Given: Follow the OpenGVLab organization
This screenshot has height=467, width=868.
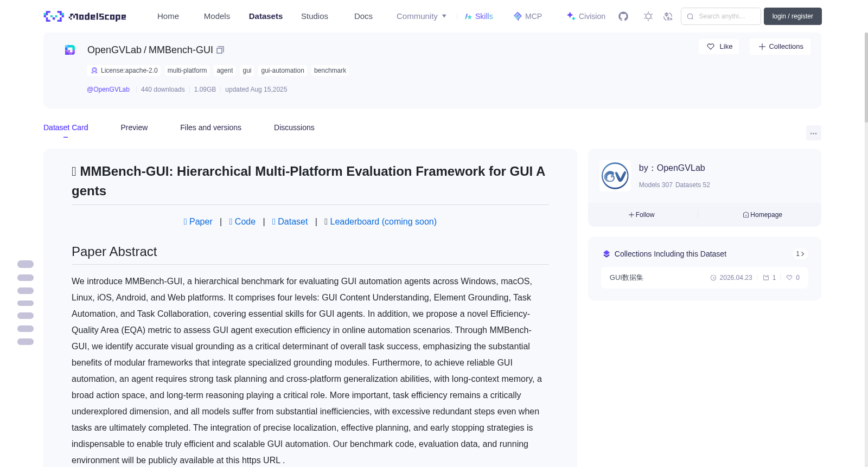Looking at the screenshot, I should (642, 215).
